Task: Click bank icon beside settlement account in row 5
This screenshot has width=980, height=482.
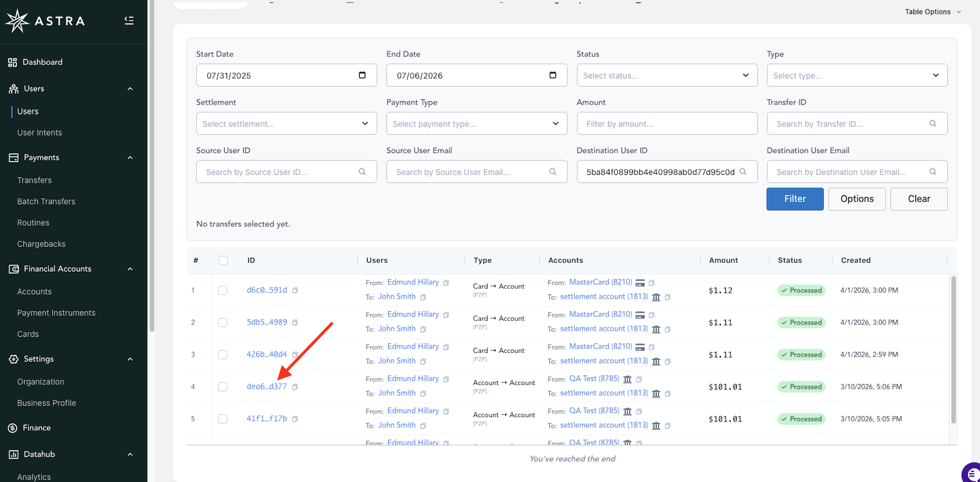Action: [656, 426]
